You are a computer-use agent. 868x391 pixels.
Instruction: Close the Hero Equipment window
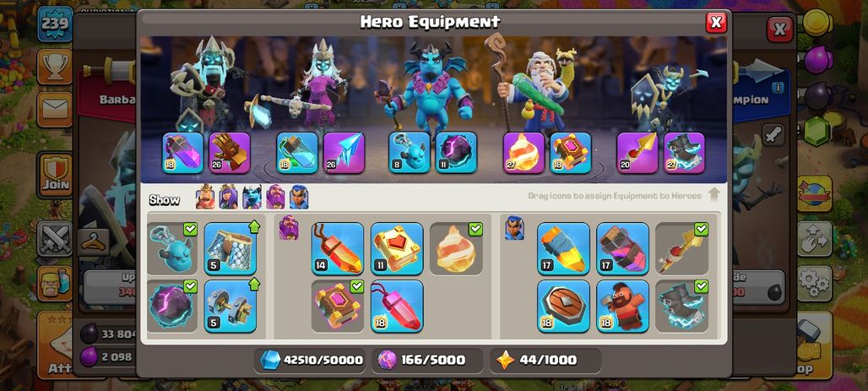(x=716, y=22)
